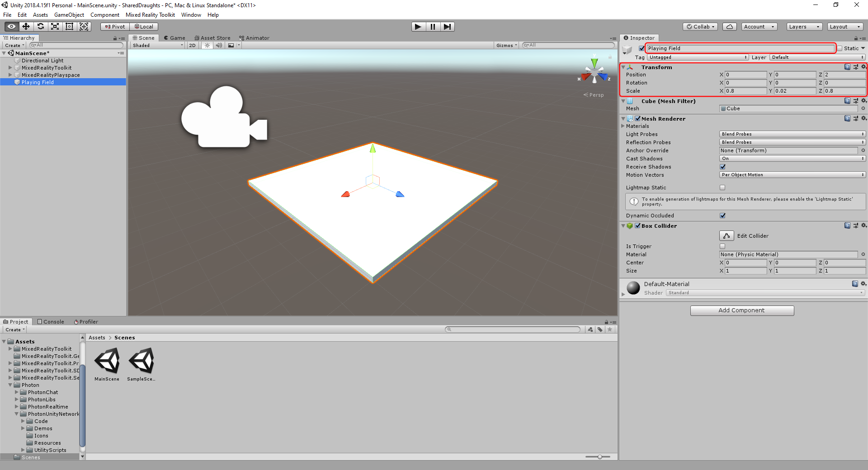868x470 pixels.
Task: Adjust the project thumbnail size slider
Action: (599, 457)
